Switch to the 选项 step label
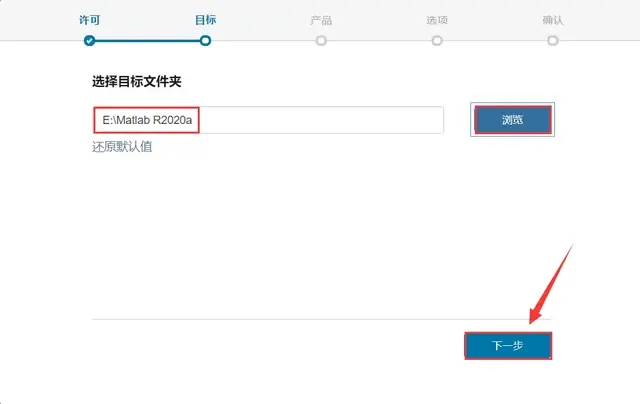Viewport: 640px width, 404px height. pyautogui.click(x=437, y=20)
